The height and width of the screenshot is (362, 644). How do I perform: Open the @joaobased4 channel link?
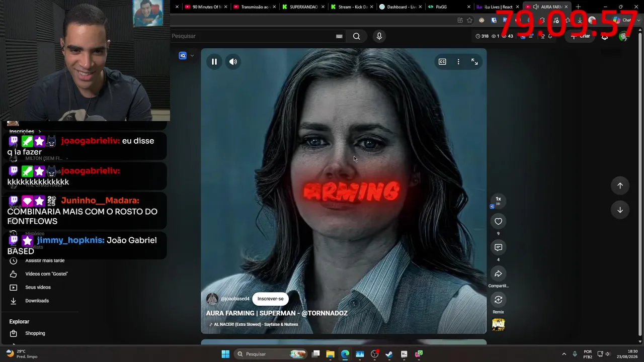pyautogui.click(x=235, y=299)
